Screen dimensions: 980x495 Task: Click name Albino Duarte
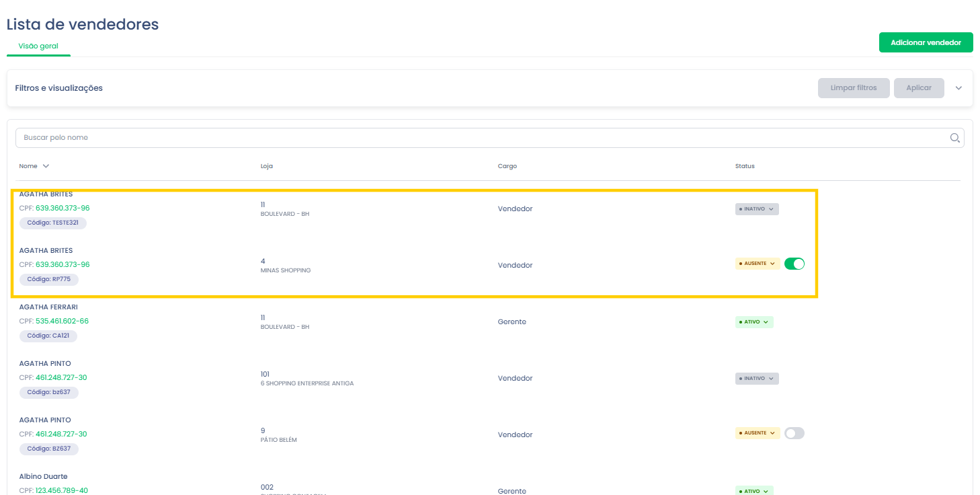tap(43, 477)
